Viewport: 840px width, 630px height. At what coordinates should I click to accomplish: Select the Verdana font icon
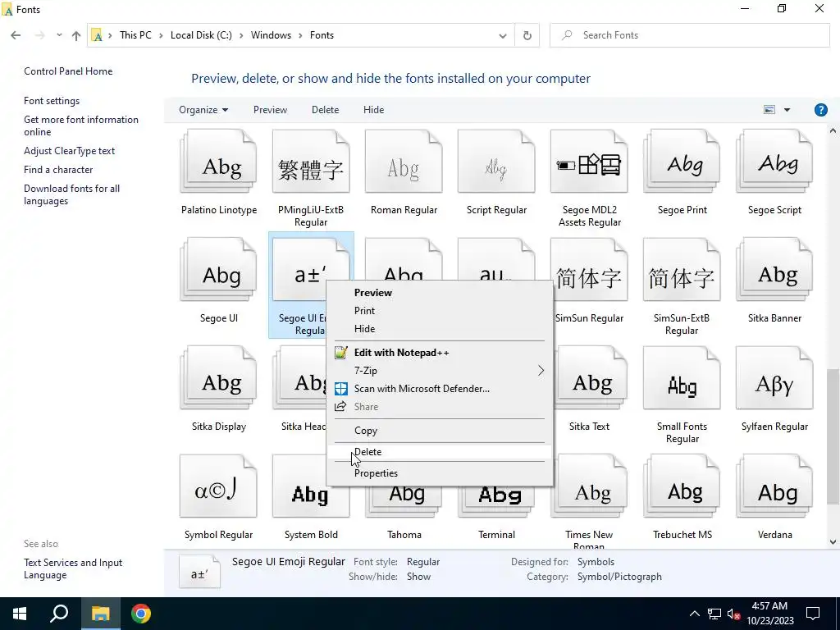point(774,486)
